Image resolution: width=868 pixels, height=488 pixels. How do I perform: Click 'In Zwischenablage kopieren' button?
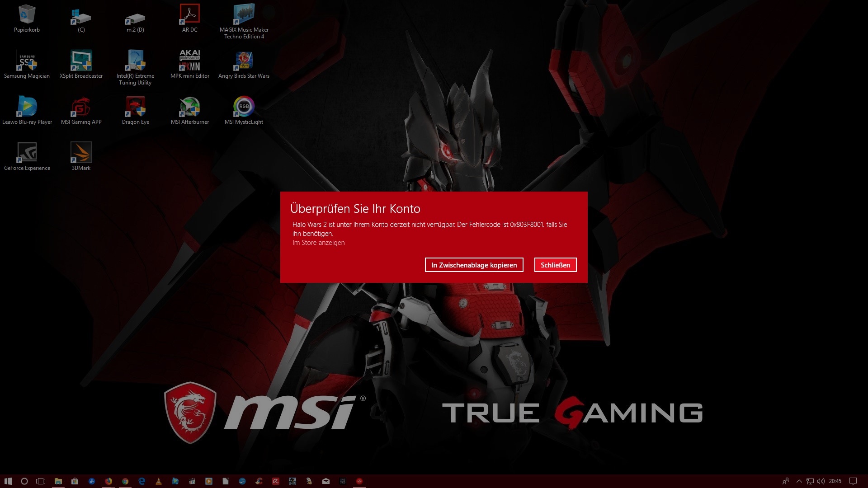point(474,265)
